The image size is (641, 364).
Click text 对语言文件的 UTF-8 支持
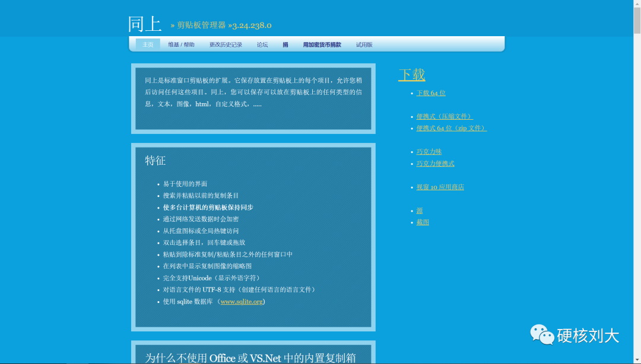coord(199,290)
